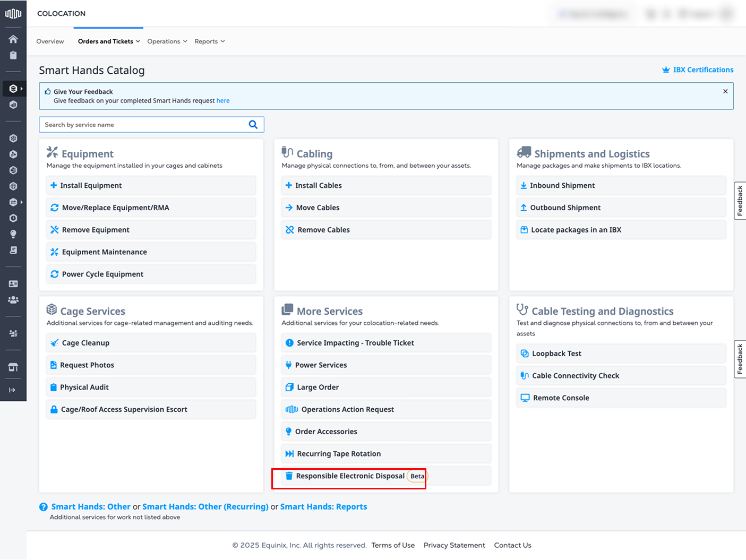The height and width of the screenshot is (560, 746).
Task: Expand the Orders and Tickets dropdown
Action: (109, 41)
